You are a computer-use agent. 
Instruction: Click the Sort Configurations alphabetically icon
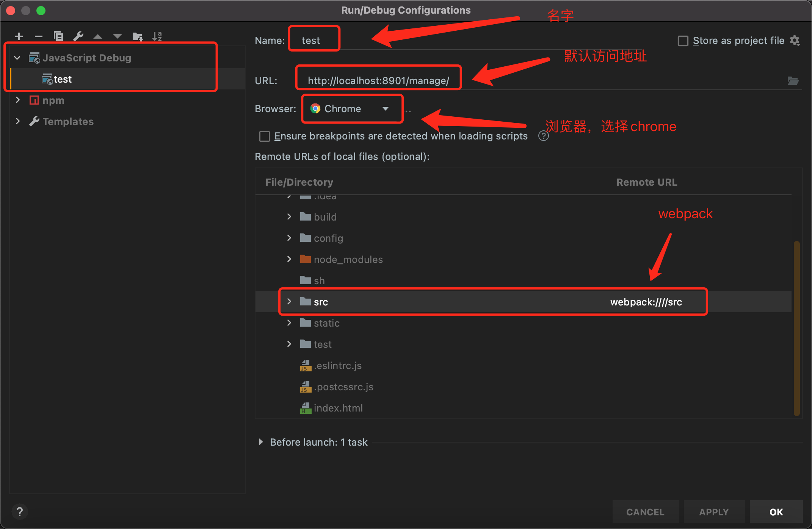pos(157,36)
